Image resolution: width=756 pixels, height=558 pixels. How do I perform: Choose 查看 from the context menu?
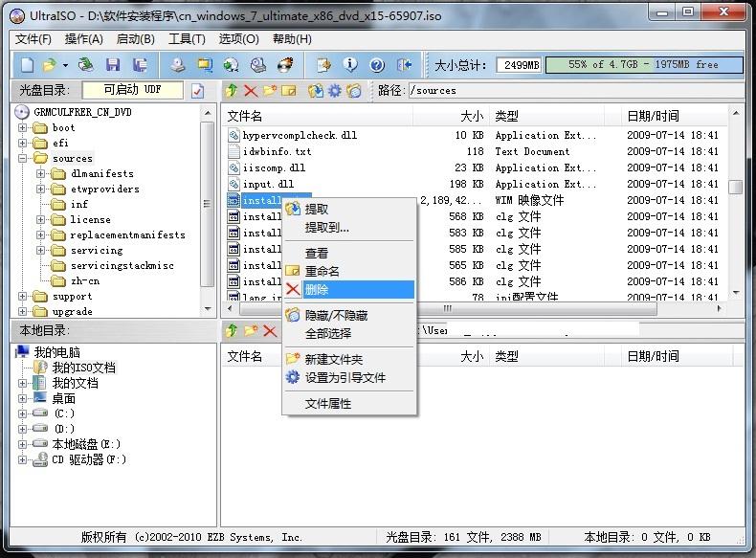[x=349, y=253]
